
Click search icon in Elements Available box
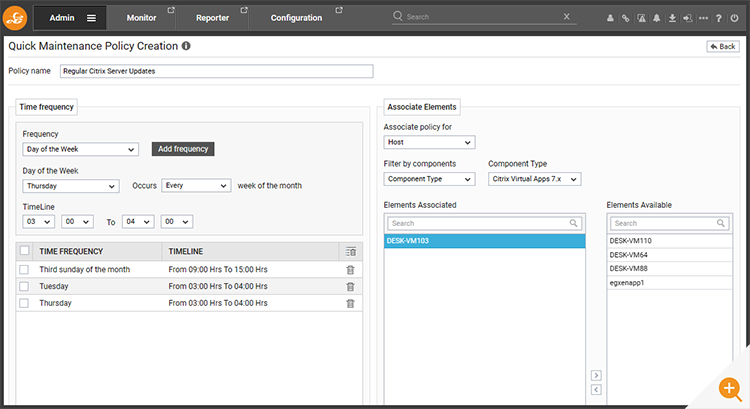(720, 223)
